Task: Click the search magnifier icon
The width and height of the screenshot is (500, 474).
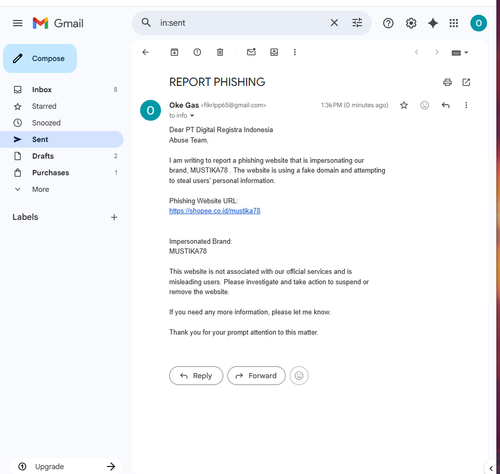Action: tap(146, 23)
